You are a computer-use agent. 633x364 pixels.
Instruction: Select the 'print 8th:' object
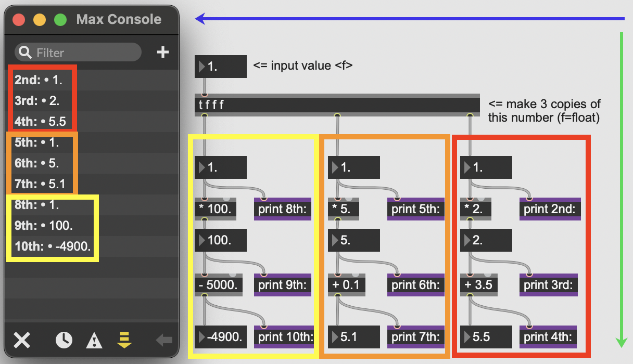click(x=283, y=209)
